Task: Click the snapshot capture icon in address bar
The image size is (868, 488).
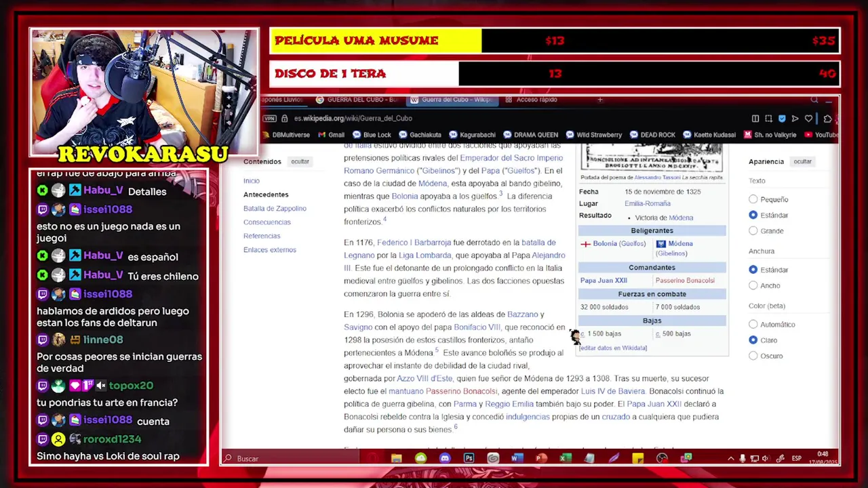Action: 768,119
